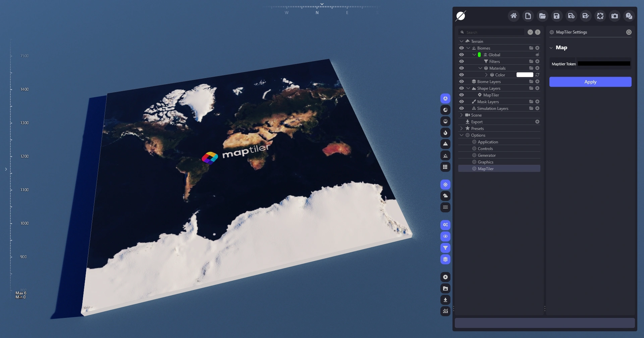This screenshot has height=338, width=644.
Task: Focus the Search field in tree panel
Action: click(491, 32)
